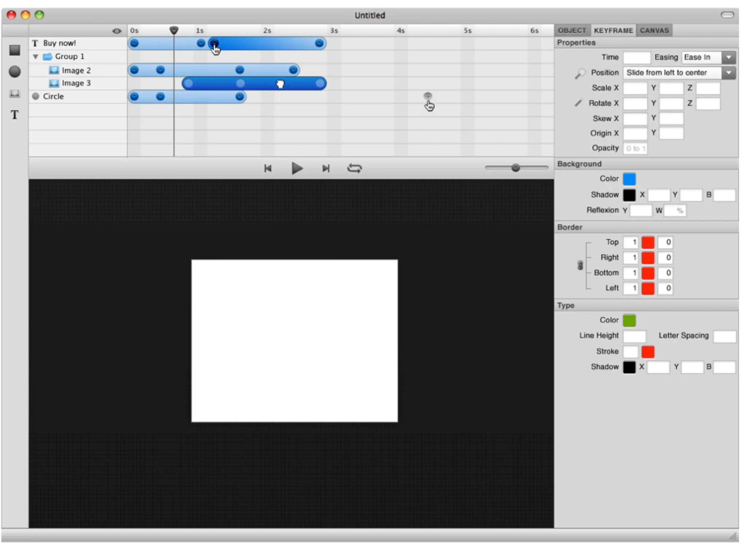Toggle the layer visibility eye icon
The image size is (747, 560).
click(x=117, y=31)
